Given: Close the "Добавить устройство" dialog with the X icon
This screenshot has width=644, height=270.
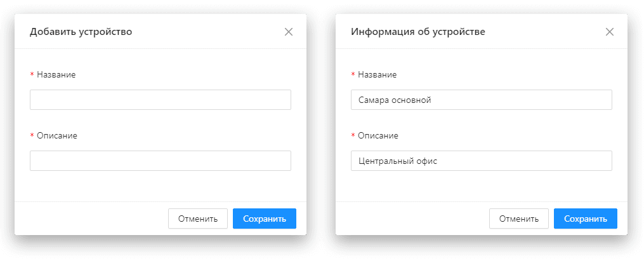Looking at the screenshot, I should pyautogui.click(x=289, y=32).
